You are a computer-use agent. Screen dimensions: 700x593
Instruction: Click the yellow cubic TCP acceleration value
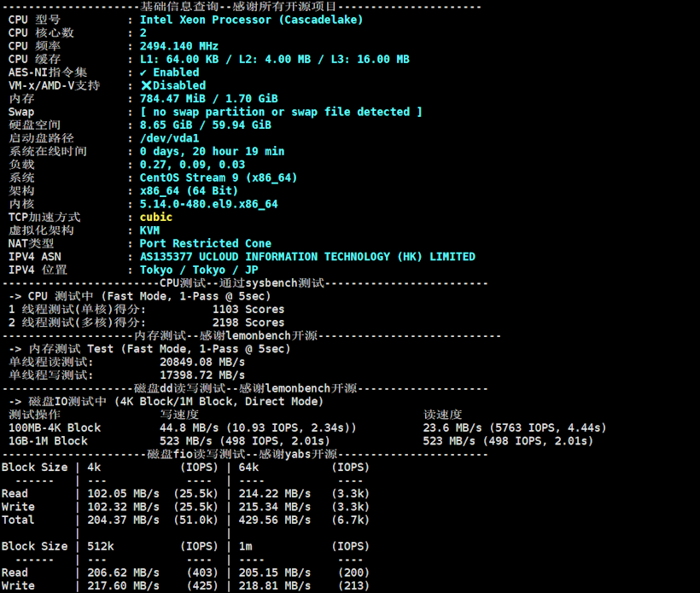(x=156, y=217)
